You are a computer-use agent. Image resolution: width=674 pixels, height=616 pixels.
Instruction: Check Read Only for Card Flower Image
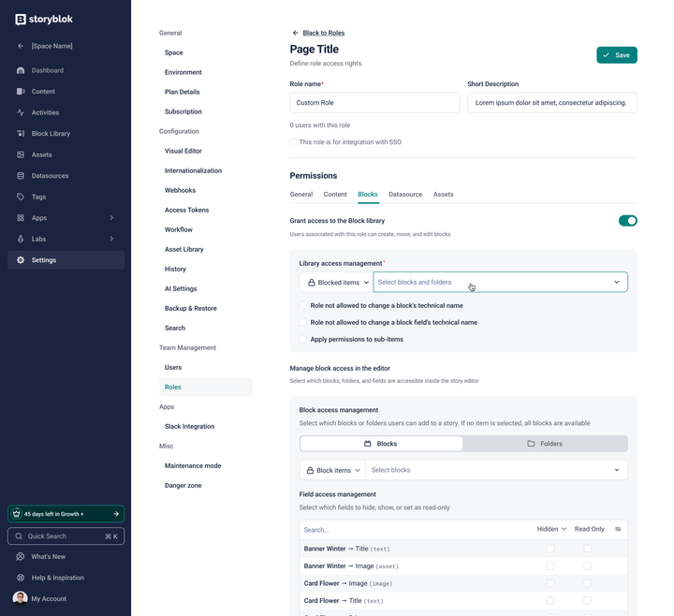pyautogui.click(x=587, y=583)
